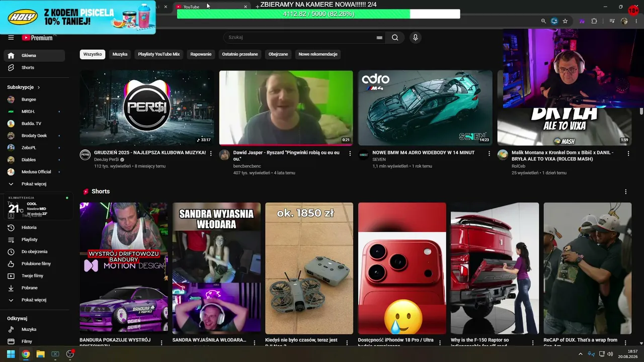The image size is (644, 362).
Task: Open Polubione filmy liked videos
Action: tap(34, 263)
